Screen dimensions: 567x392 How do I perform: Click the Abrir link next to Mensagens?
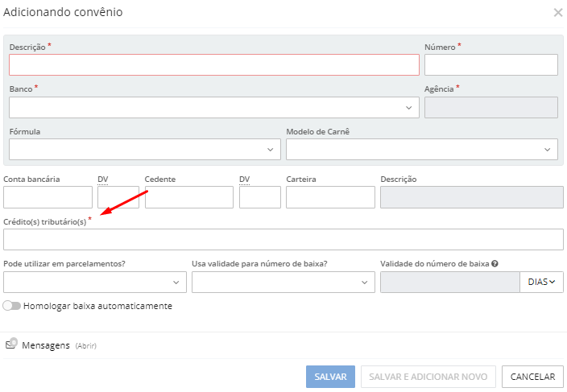click(x=86, y=345)
